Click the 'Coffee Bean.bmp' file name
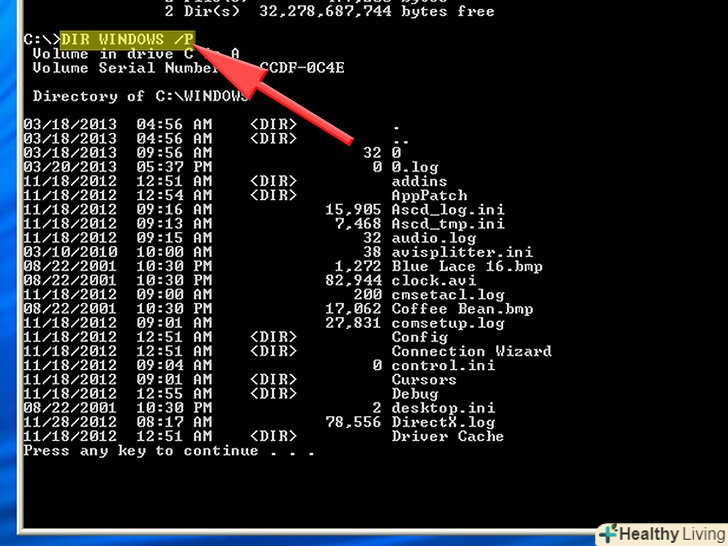The height and width of the screenshot is (546, 728). pos(462,309)
